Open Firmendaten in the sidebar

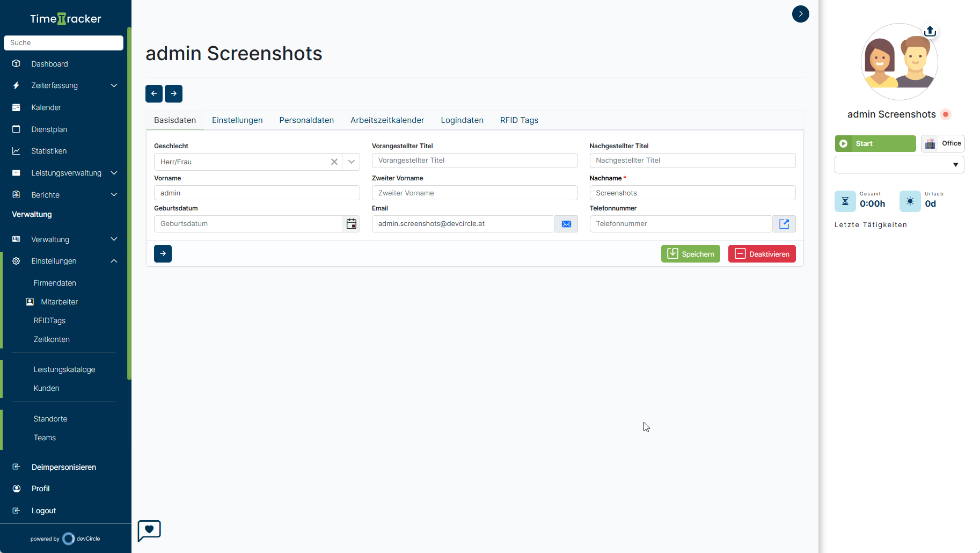pyautogui.click(x=55, y=283)
